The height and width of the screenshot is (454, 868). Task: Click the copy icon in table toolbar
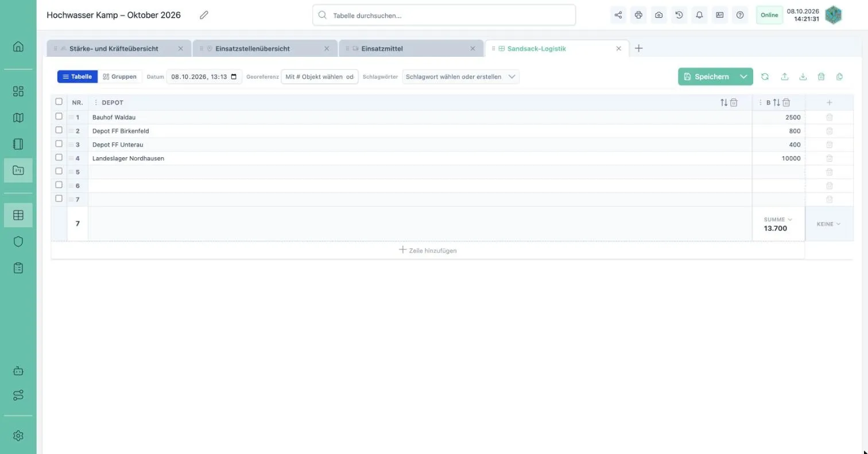(840, 77)
